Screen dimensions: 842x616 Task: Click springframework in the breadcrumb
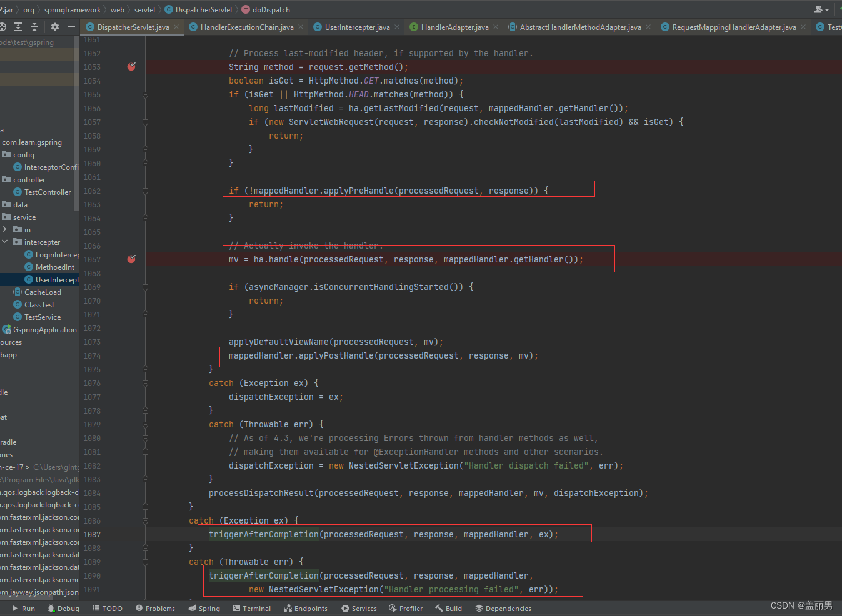coord(73,10)
